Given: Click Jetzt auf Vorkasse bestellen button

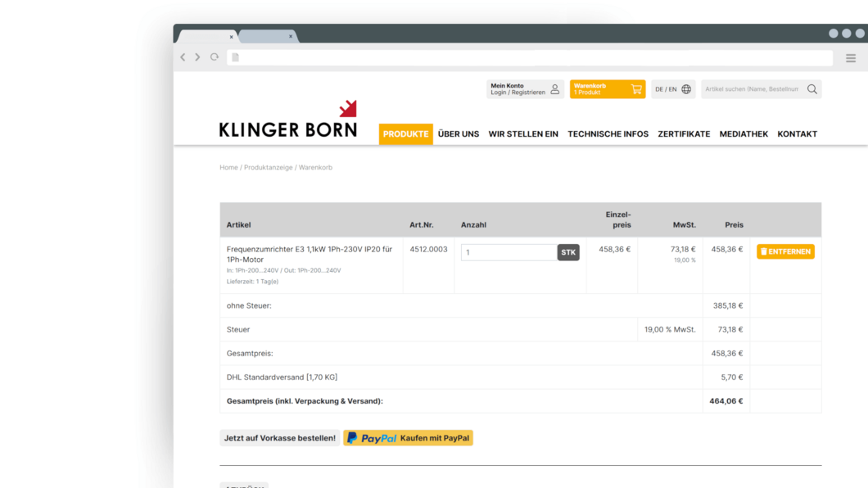Looking at the screenshot, I should [279, 438].
